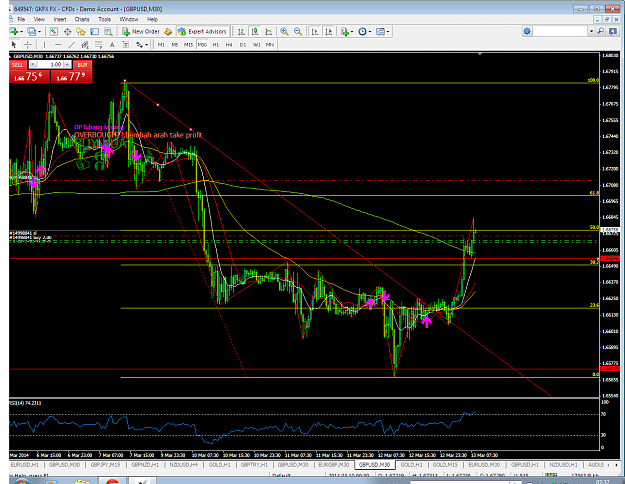Open the Charts menu
The width and height of the screenshot is (625, 484).
(82, 19)
